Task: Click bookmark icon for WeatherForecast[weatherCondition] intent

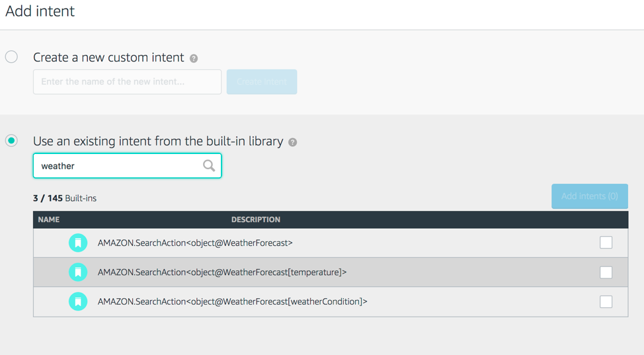Action: [78, 301]
